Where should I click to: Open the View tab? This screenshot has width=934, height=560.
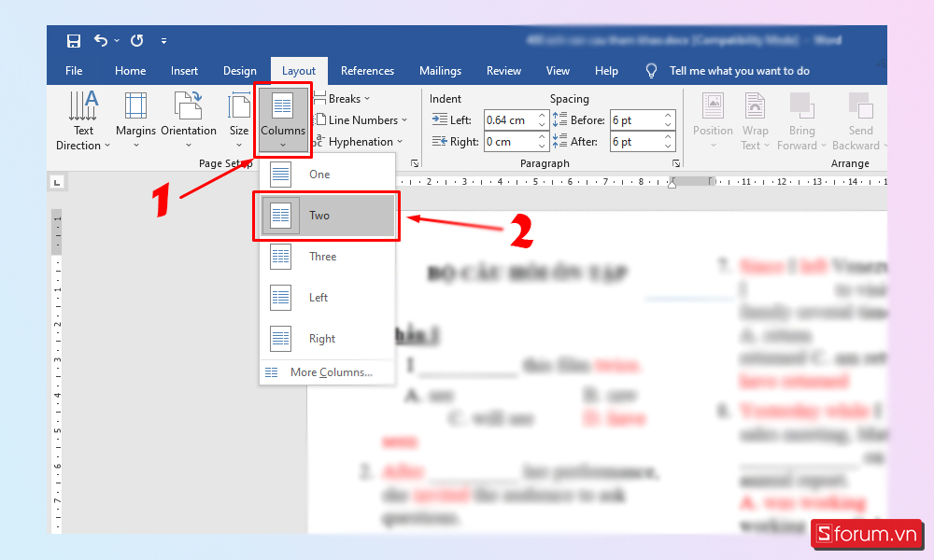[x=558, y=71]
